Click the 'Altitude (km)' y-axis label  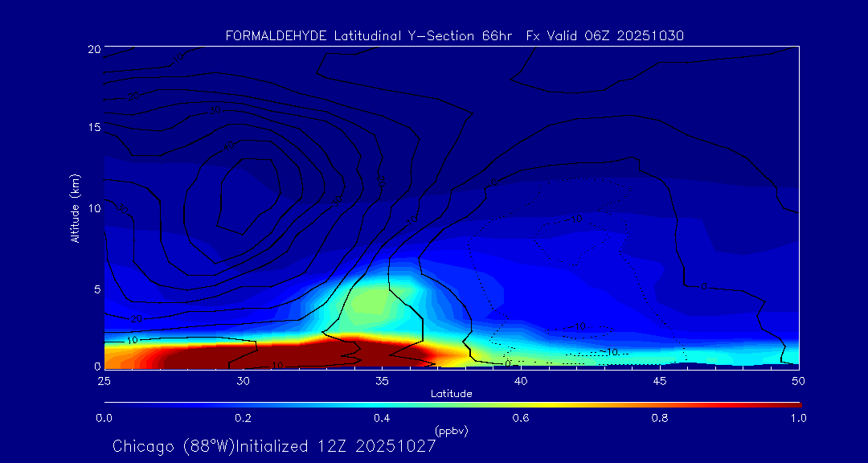point(75,207)
